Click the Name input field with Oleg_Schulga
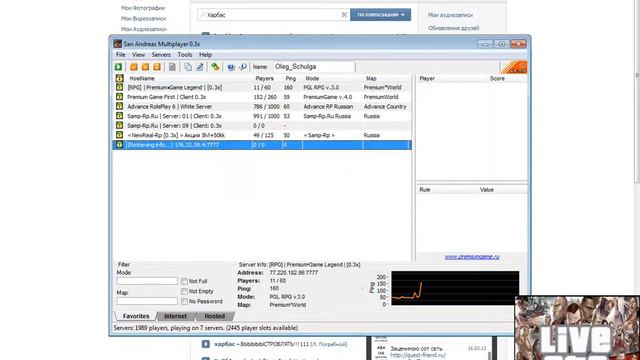The image size is (640, 360). (x=313, y=67)
